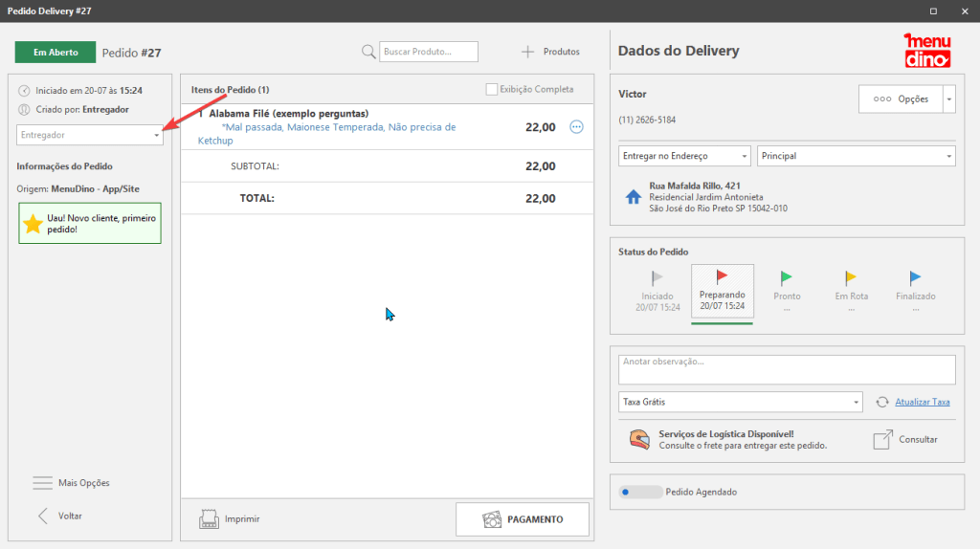Focus the Buscar Produto search field
The width and height of the screenshot is (980, 549).
point(429,52)
